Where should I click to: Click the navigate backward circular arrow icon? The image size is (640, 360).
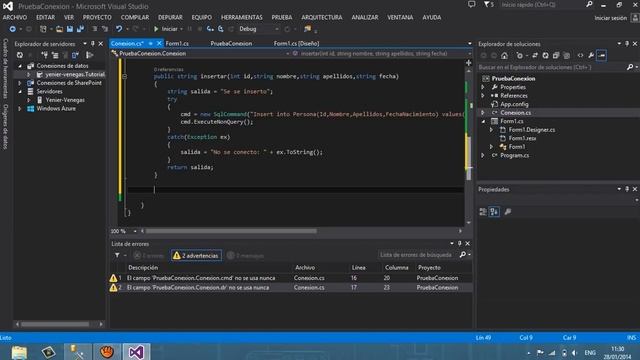[13, 29]
